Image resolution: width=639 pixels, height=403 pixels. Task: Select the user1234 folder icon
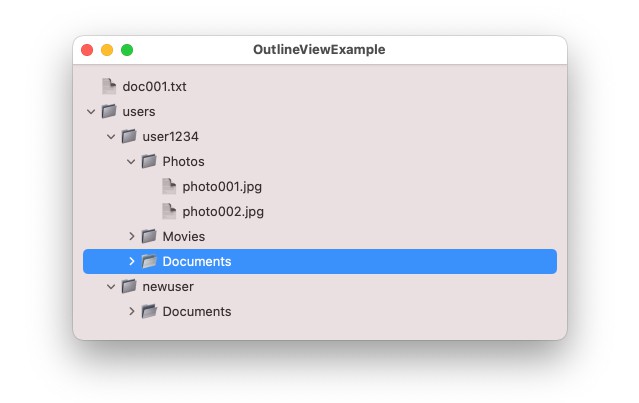(129, 136)
